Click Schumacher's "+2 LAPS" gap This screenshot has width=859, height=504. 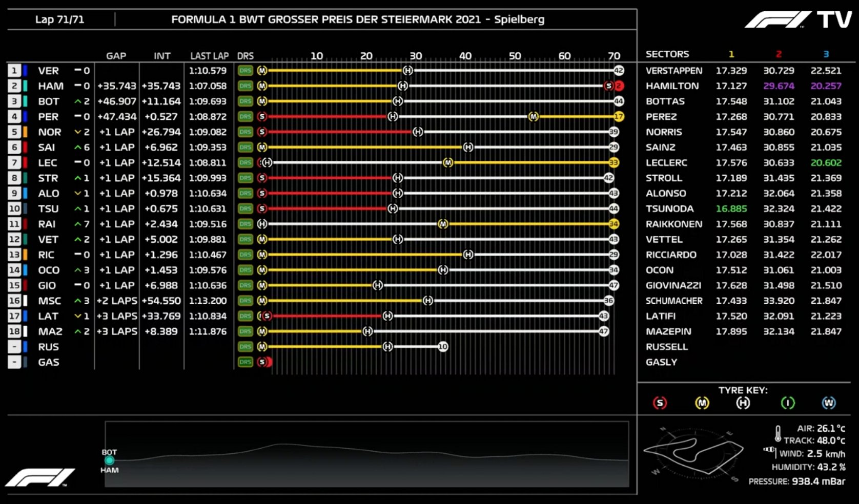point(117,301)
